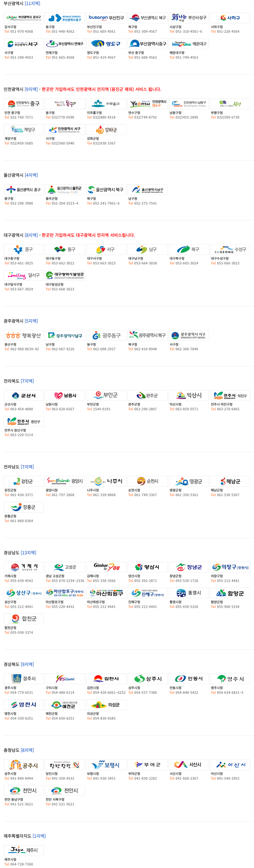Click the 전라남도 [7지역] heading
The width and height of the screenshot is (254, 868).
(19, 467)
